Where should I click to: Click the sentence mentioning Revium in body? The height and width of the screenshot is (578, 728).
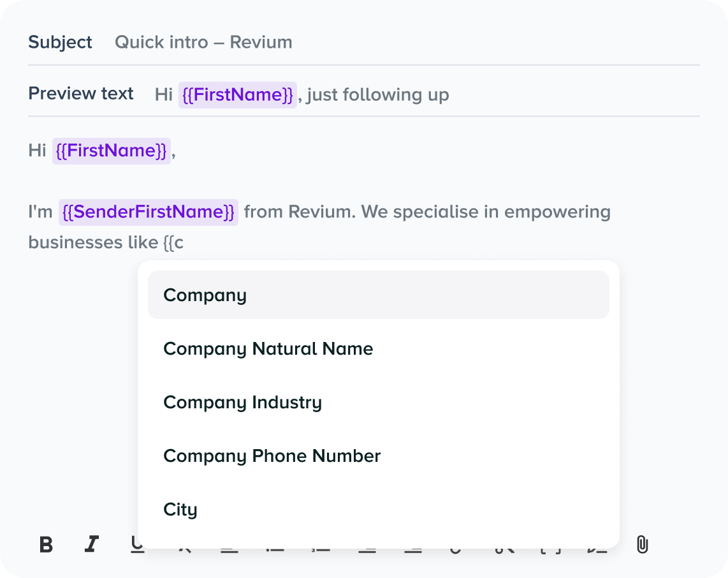tap(319, 226)
